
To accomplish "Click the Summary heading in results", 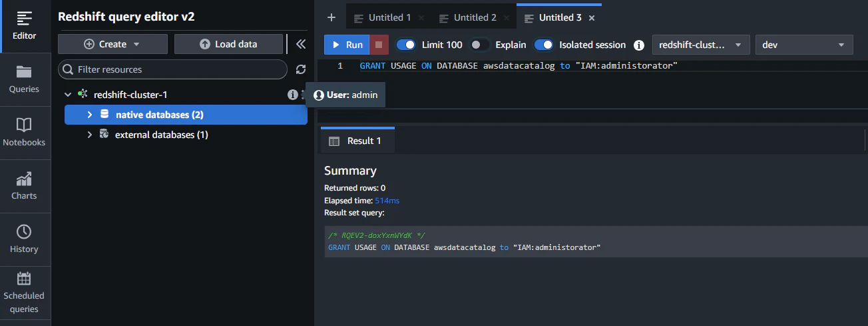I will [350, 171].
